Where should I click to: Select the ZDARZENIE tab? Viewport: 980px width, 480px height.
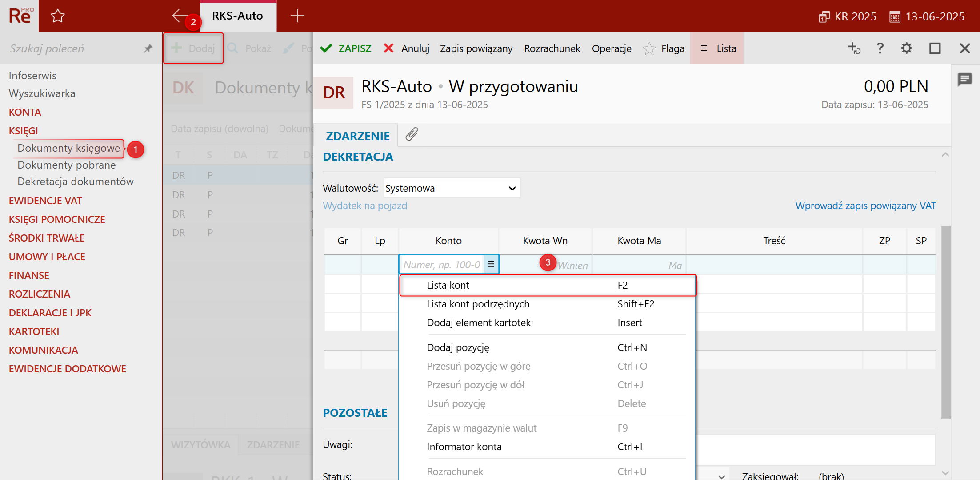(358, 136)
